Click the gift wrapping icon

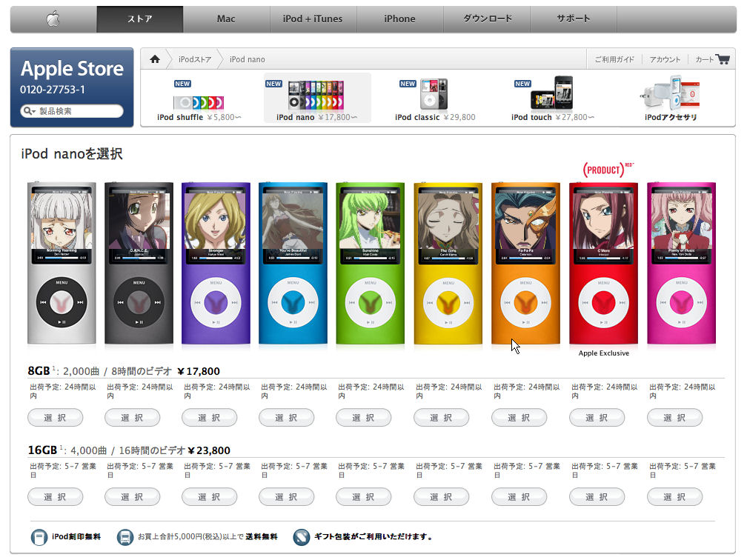pyautogui.click(x=301, y=537)
